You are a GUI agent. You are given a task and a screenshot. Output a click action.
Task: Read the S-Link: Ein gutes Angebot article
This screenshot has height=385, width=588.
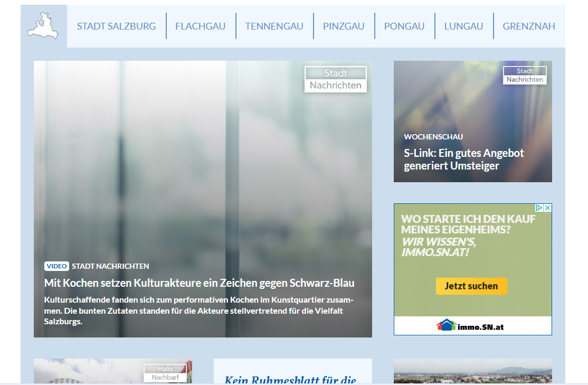click(x=464, y=159)
